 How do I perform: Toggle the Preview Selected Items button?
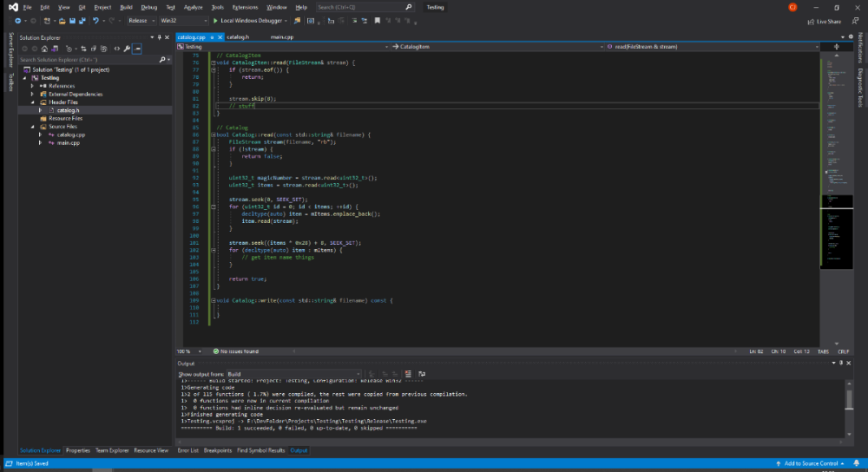(138, 49)
